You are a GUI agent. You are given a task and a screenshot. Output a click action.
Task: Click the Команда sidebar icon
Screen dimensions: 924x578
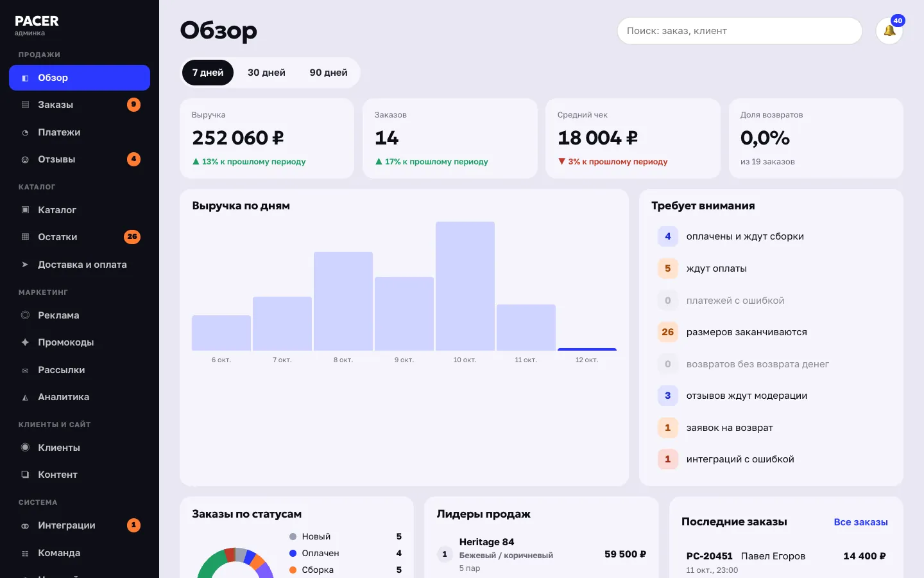pos(25,553)
